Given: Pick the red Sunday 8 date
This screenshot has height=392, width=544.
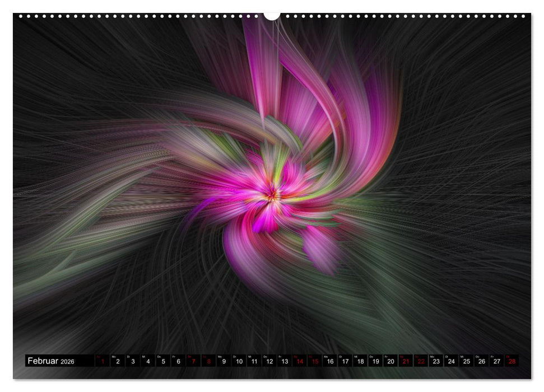Looking at the screenshot, I should (208, 361).
